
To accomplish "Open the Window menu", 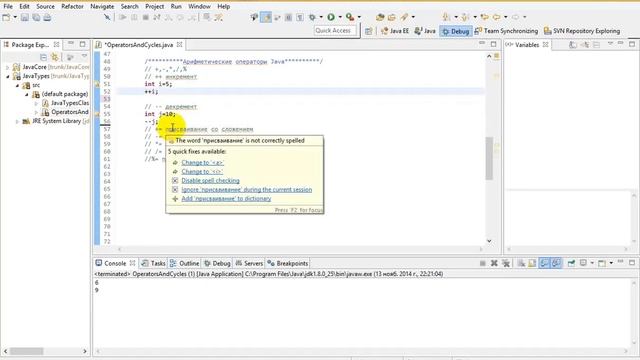I will 199,7.
